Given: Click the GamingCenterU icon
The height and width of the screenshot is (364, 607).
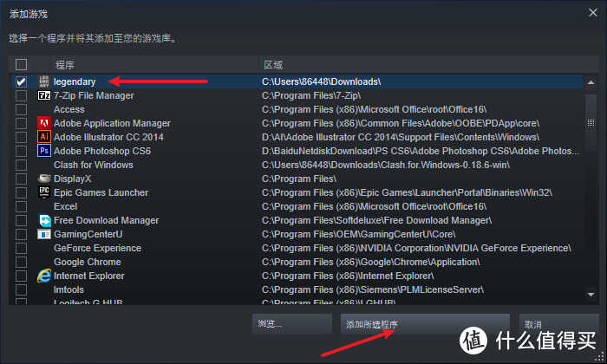Looking at the screenshot, I should click(44, 234).
